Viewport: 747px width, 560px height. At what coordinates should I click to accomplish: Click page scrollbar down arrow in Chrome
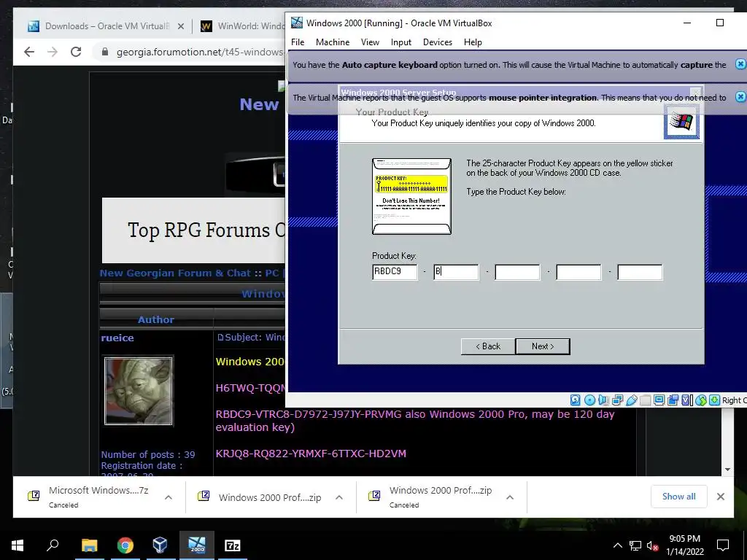click(727, 470)
